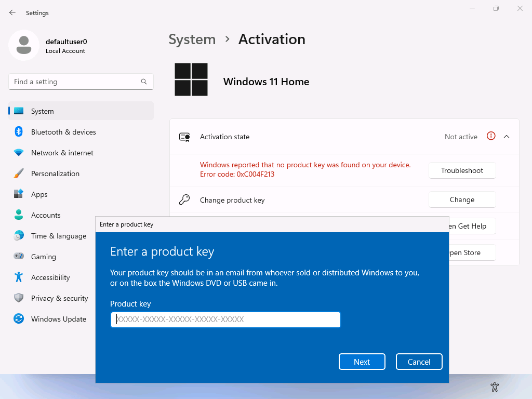Collapse the Activation state section chevron
This screenshot has height=399, width=532.
click(x=507, y=137)
